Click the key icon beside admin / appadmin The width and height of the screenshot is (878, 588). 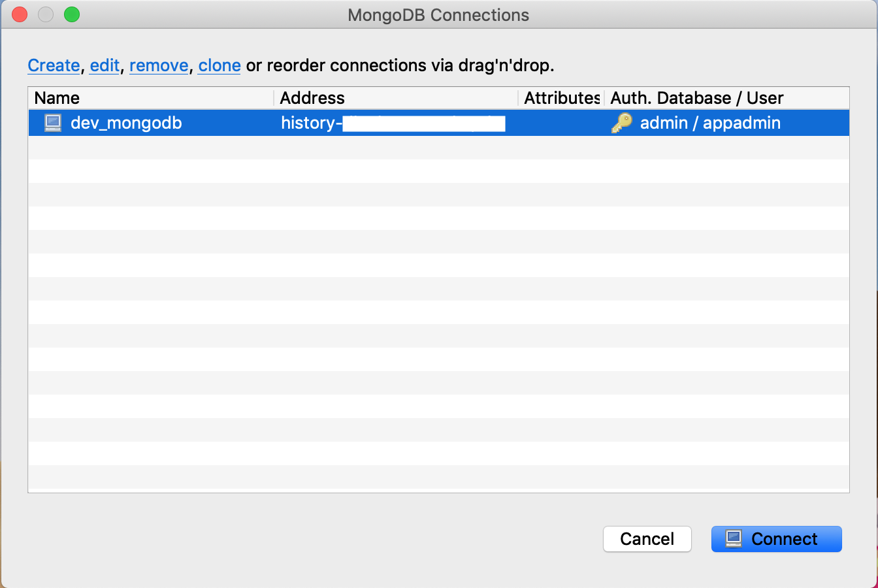tap(621, 123)
